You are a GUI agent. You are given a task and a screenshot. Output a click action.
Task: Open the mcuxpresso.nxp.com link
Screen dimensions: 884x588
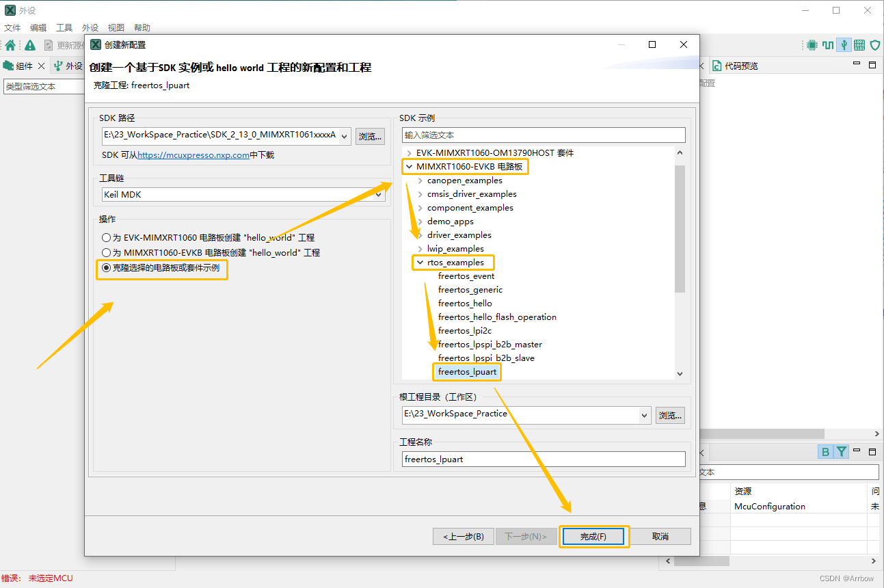pyautogui.click(x=193, y=155)
